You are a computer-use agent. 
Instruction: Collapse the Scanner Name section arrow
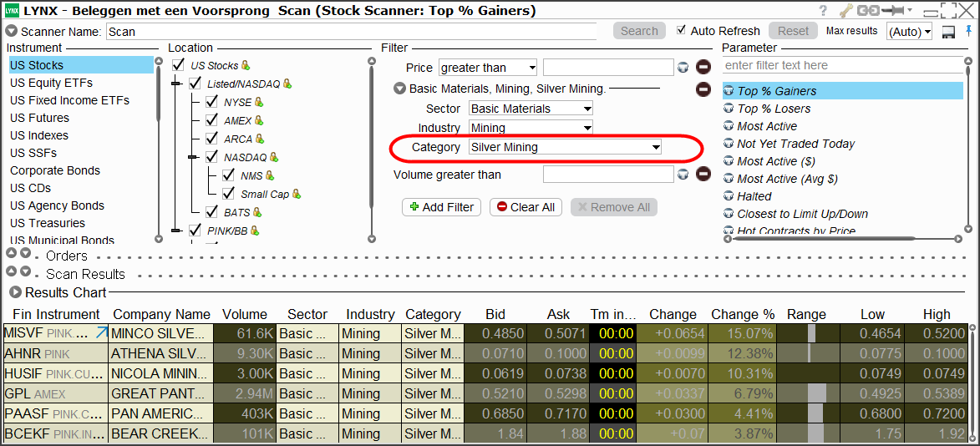pos(11,31)
